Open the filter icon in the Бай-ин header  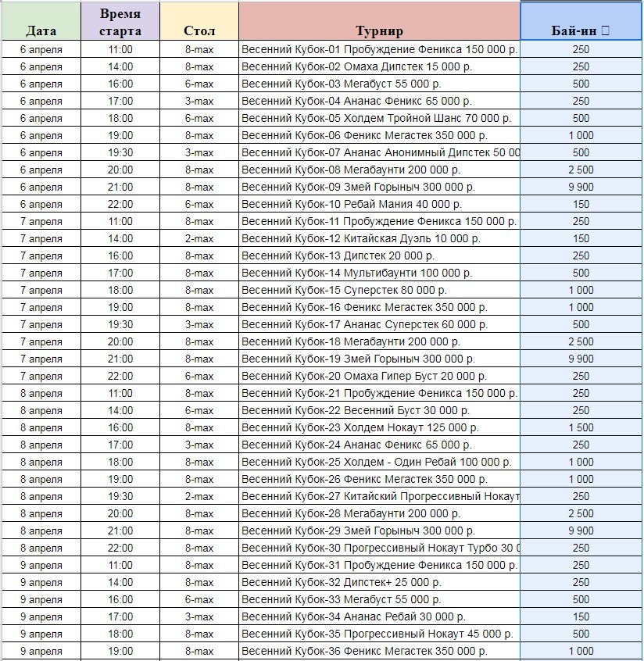[607, 31]
